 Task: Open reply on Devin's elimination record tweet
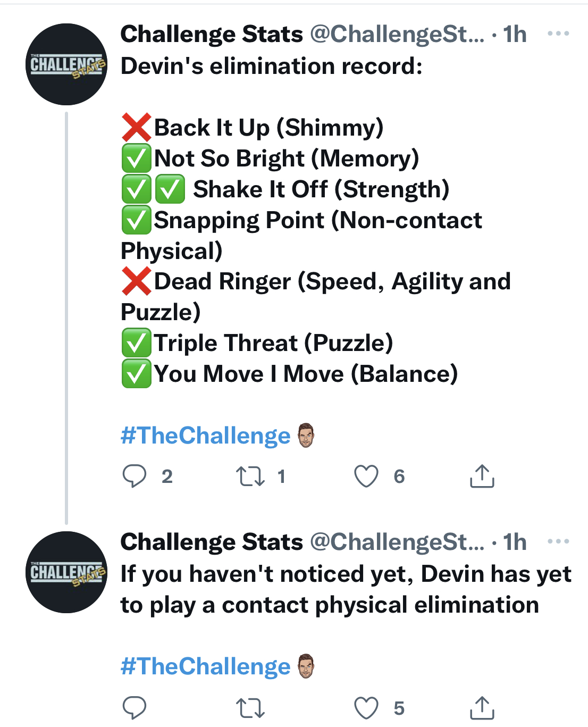(x=134, y=476)
